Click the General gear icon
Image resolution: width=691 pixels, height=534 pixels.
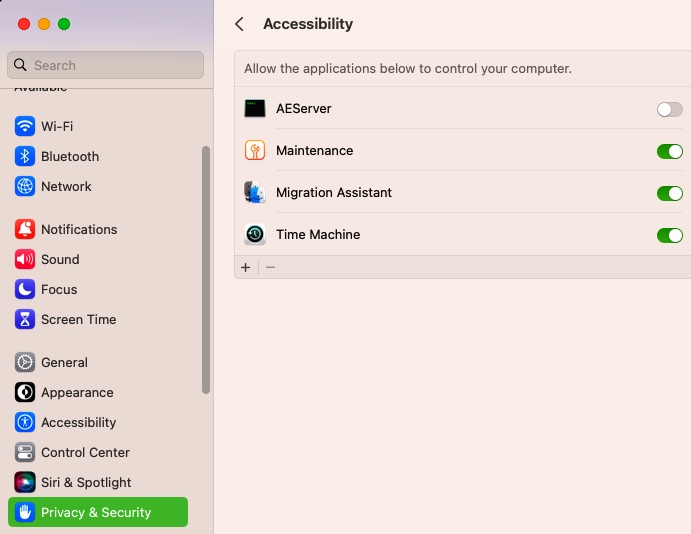pos(25,363)
